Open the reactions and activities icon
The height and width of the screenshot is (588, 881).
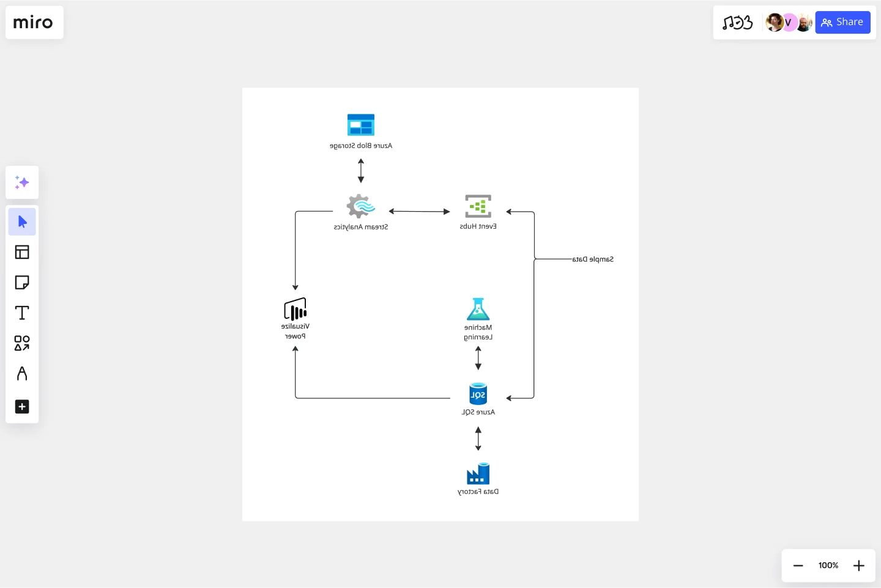click(737, 23)
